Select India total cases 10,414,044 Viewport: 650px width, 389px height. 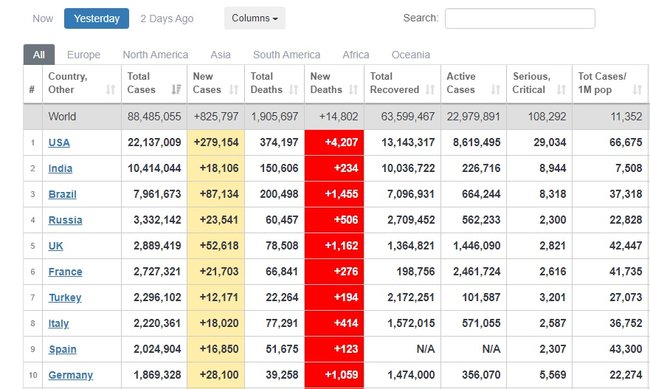(154, 168)
